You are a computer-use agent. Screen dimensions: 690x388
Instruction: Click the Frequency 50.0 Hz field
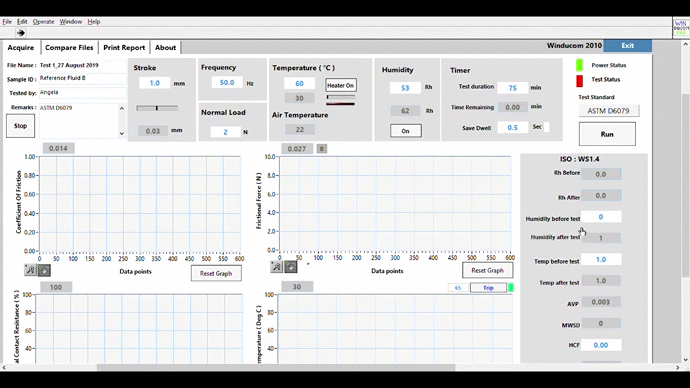coord(227,82)
